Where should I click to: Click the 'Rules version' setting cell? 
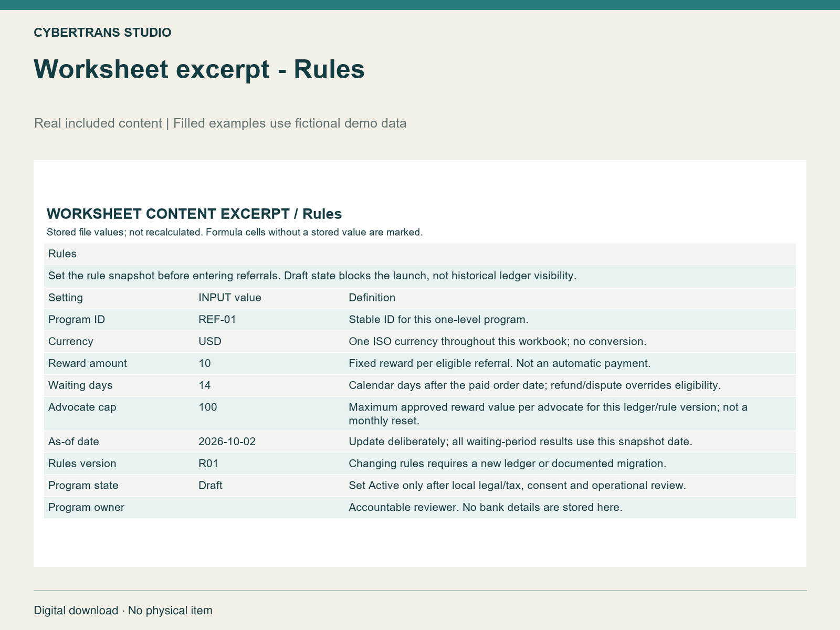coord(119,464)
